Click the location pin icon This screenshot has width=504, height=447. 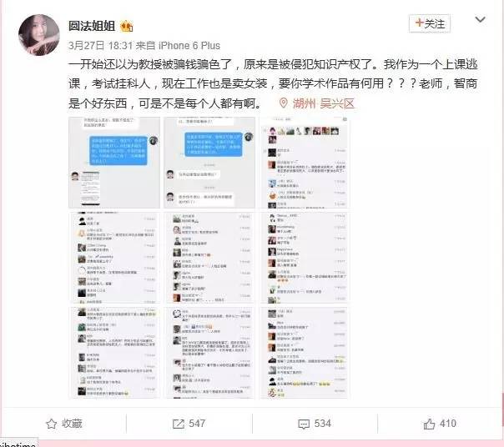coord(283,103)
